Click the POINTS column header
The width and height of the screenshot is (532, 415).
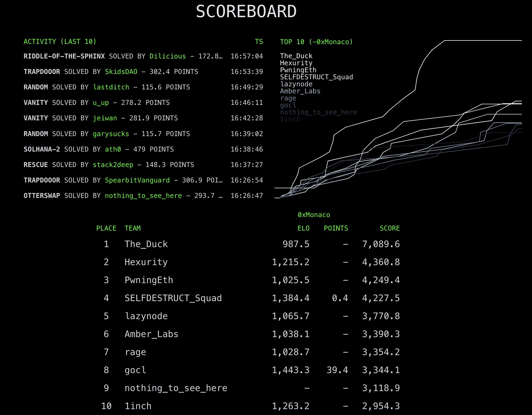(336, 228)
